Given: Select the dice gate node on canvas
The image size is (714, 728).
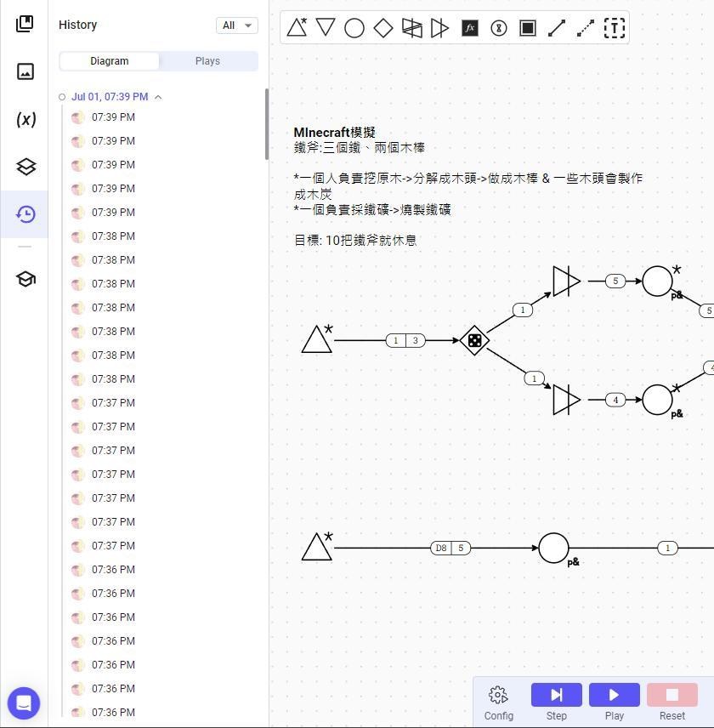Looking at the screenshot, I should (x=474, y=341).
